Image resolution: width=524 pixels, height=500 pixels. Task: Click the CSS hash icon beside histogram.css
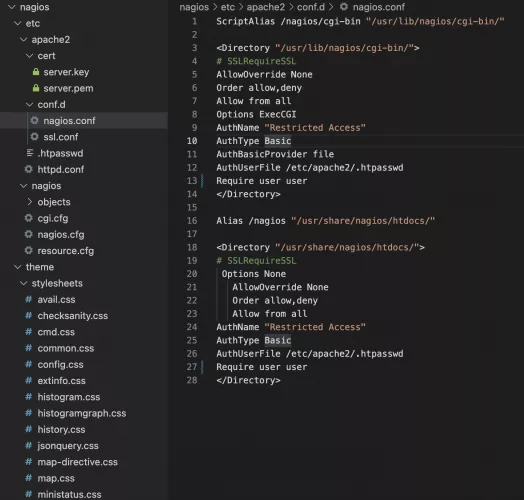pyautogui.click(x=29, y=397)
